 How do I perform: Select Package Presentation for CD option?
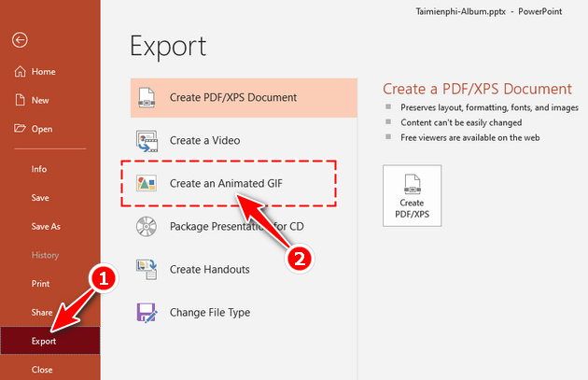[244, 226]
